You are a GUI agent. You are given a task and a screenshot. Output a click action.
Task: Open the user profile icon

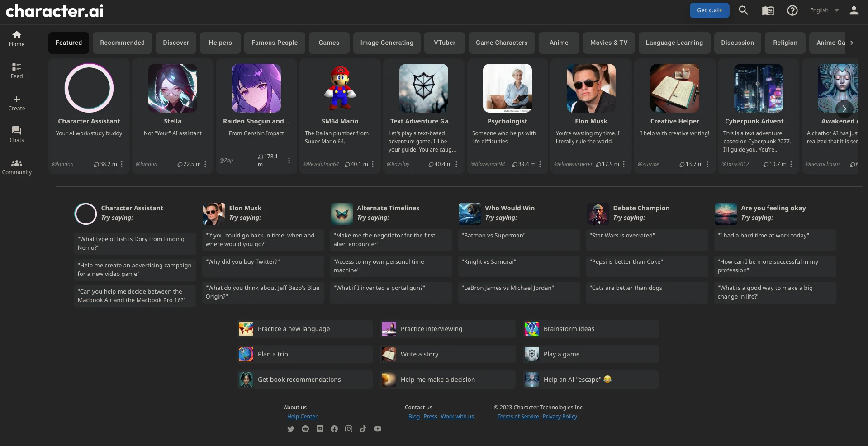point(854,10)
